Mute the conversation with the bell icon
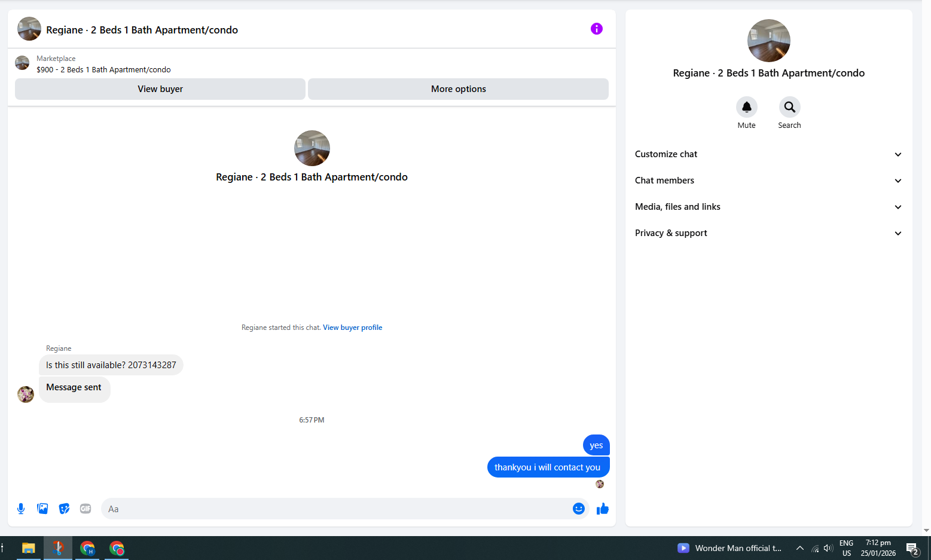The image size is (931, 560). pyautogui.click(x=746, y=107)
